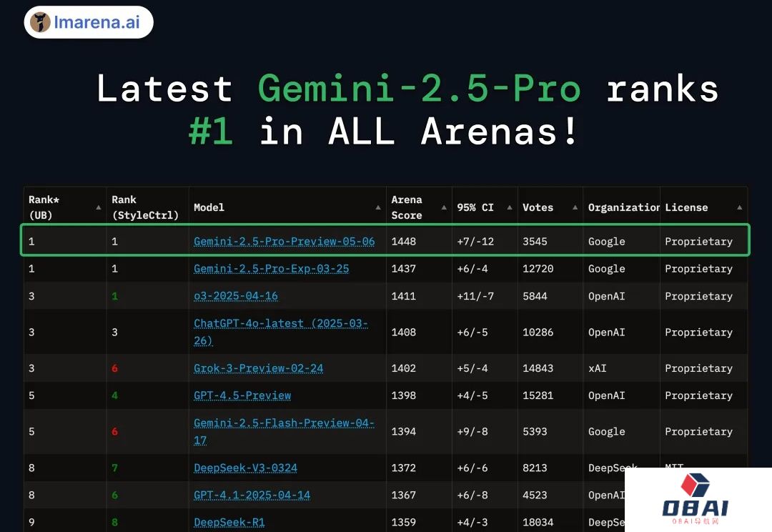Click green StyleCtrl rank 1 for o3

click(114, 296)
